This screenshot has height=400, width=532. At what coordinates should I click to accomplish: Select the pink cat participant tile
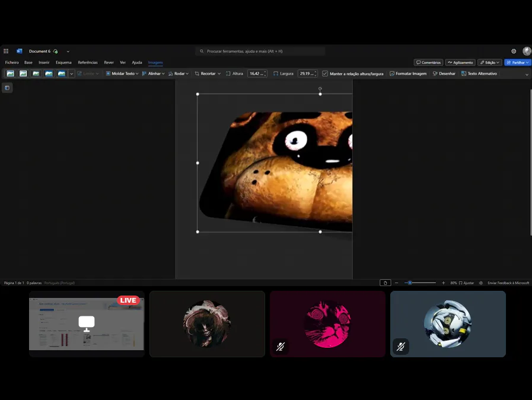coord(327,324)
